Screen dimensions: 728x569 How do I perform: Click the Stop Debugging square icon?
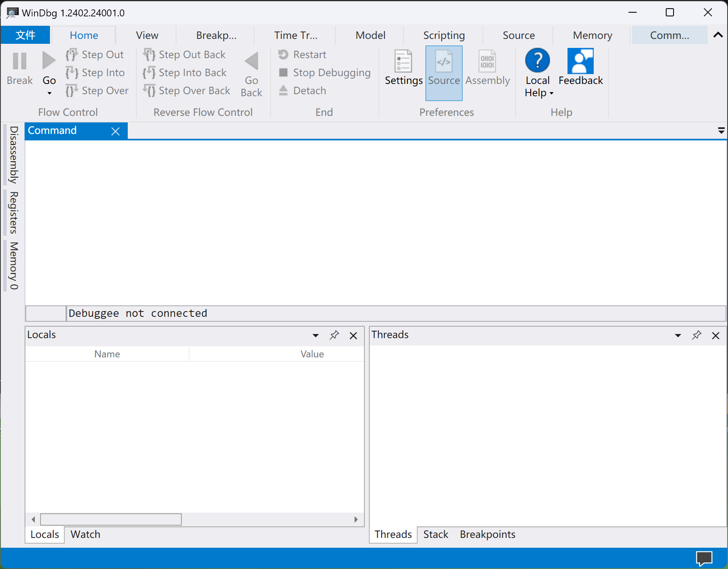(283, 72)
